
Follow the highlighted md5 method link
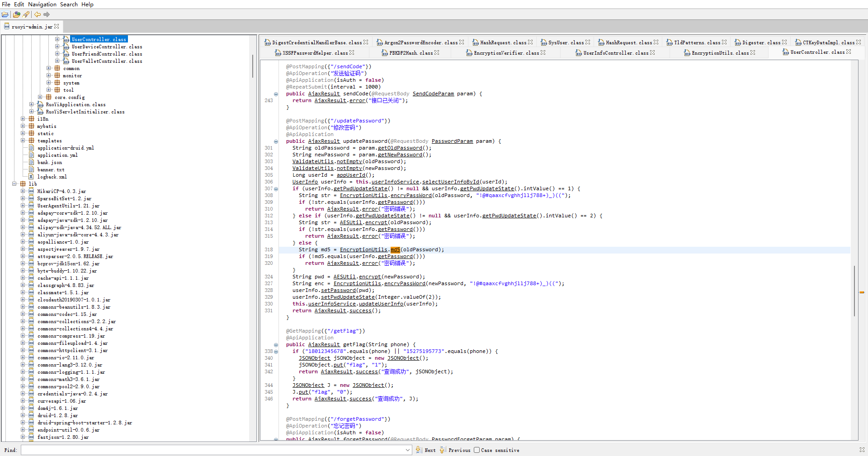click(395, 249)
